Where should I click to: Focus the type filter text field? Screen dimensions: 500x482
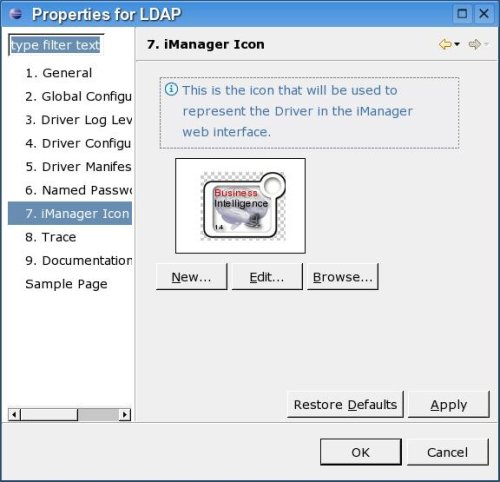click(x=56, y=45)
